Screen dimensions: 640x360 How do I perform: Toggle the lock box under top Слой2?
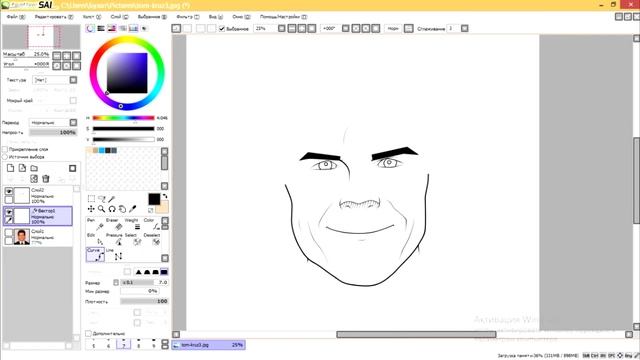(x=9, y=200)
